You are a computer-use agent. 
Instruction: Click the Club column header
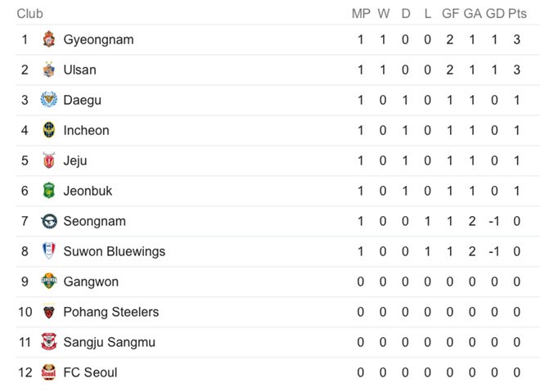pos(29,13)
